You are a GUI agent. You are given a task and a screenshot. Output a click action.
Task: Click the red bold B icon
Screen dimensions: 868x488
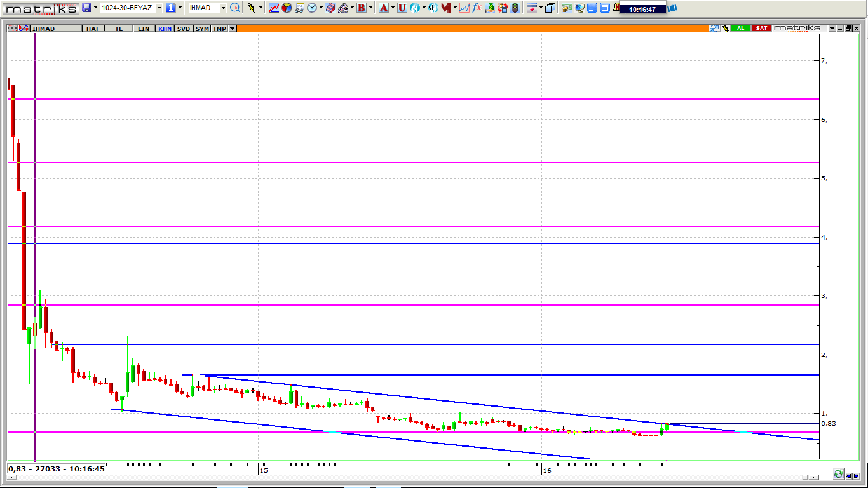[361, 8]
